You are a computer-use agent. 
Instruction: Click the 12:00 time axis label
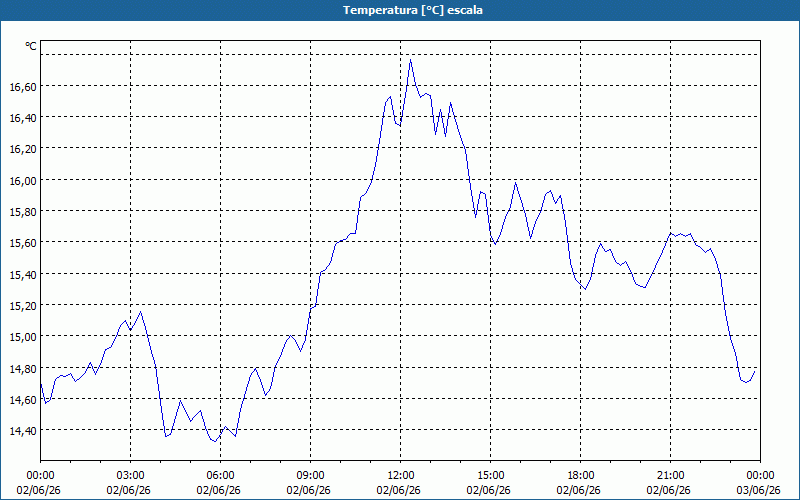[x=401, y=476]
